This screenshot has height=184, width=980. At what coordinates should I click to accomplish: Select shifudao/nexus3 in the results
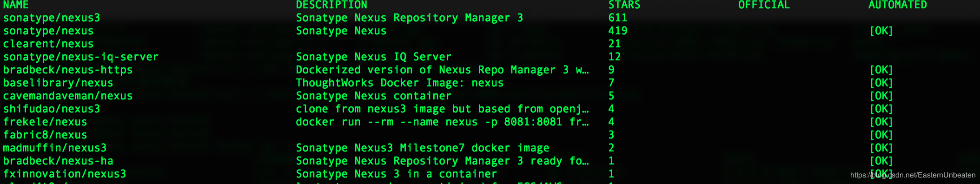(52, 109)
